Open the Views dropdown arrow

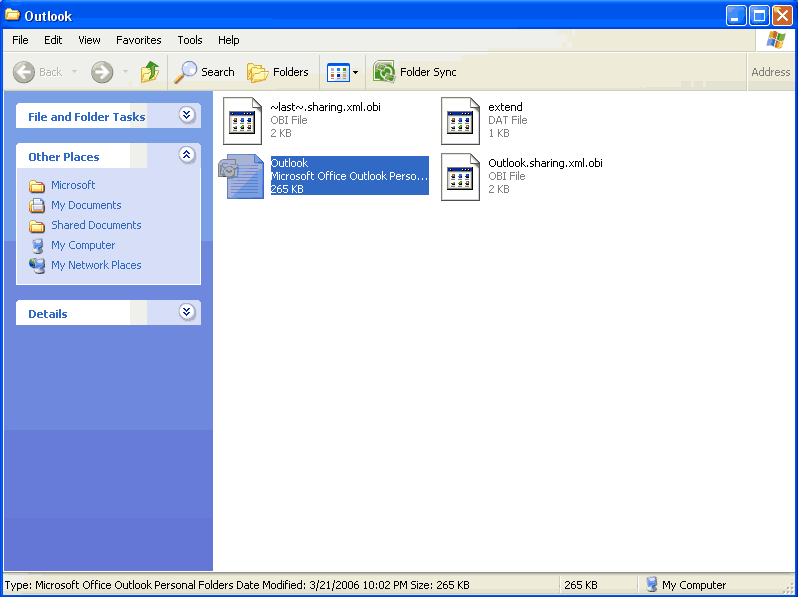[x=355, y=73]
